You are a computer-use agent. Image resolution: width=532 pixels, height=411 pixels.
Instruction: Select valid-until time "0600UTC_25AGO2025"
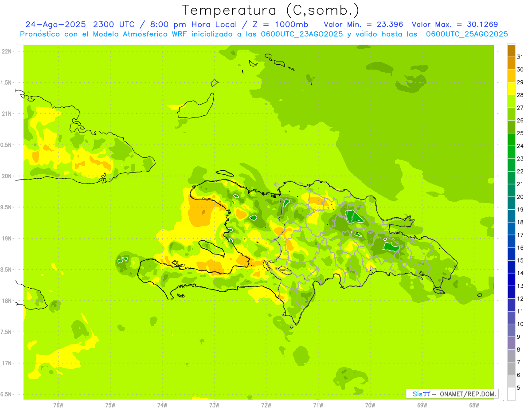point(467,34)
